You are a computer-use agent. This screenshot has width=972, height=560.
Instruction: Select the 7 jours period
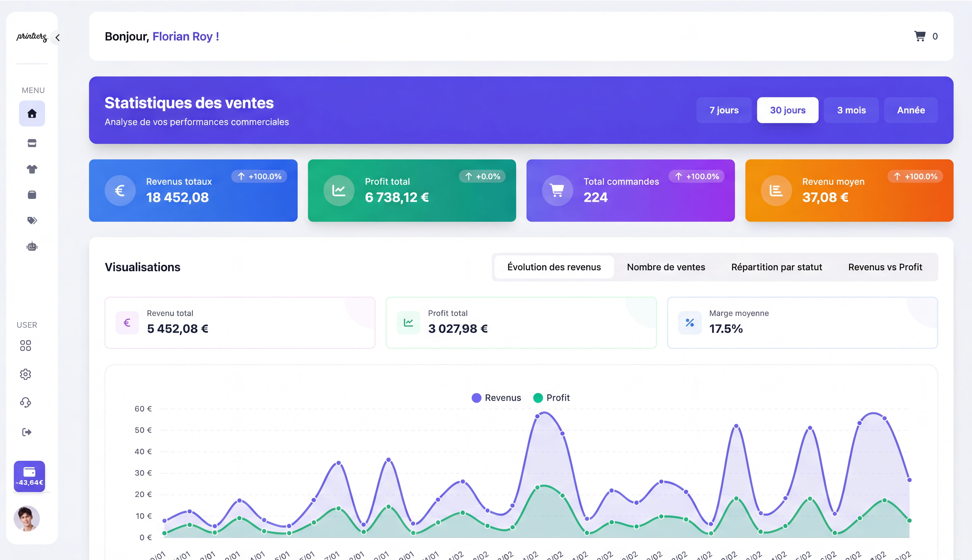pyautogui.click(x=724, y=110)
